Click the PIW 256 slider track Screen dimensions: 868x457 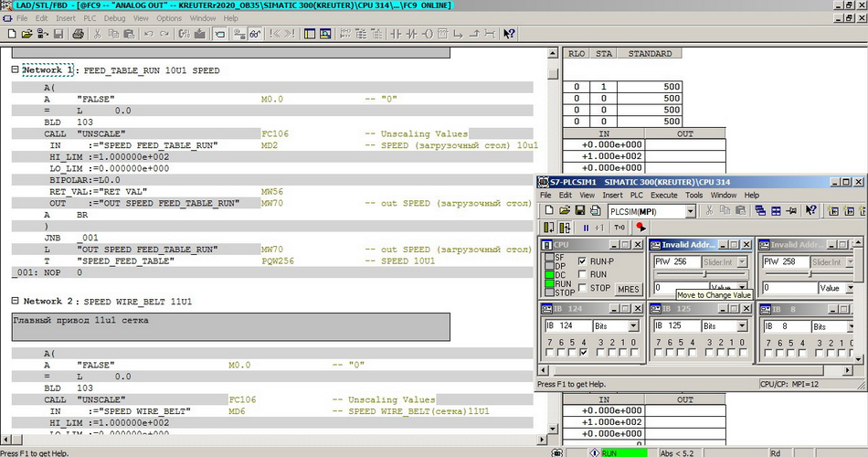point(700,274)
